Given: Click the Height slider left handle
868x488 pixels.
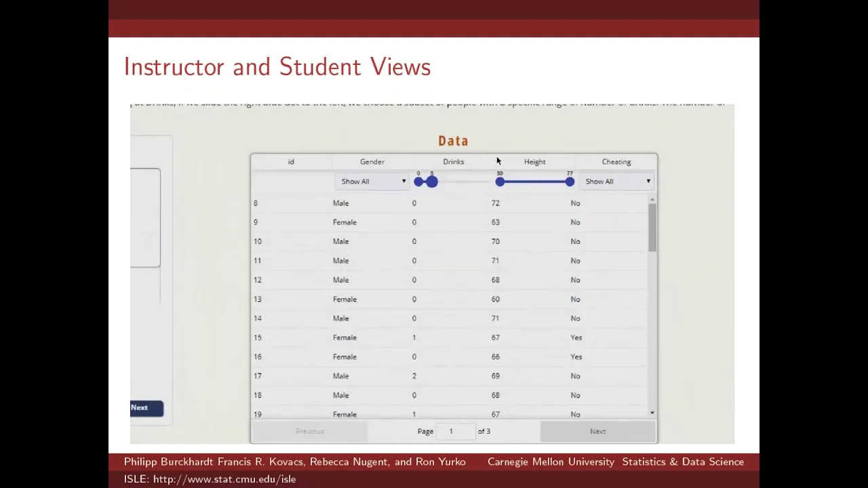Looking at the screenshot, I should click(500, 182).
